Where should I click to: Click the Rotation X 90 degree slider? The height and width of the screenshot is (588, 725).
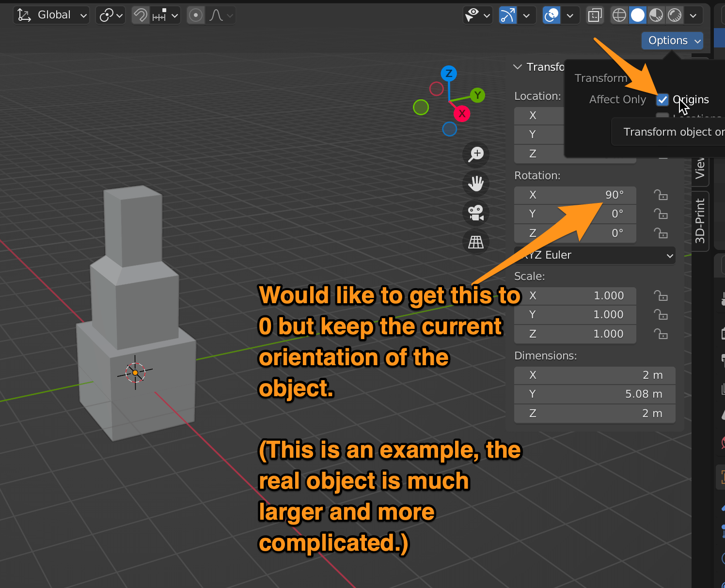point(575,195)
